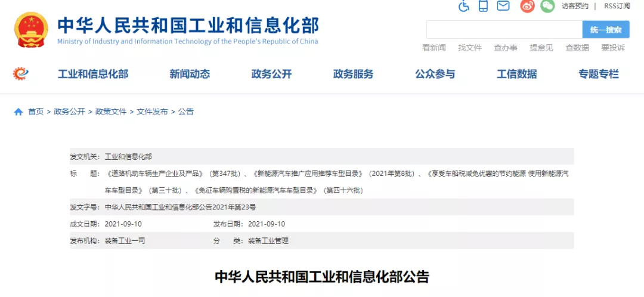
Task: Go to 首页 in breadcrumb
Action: pos(36,112)
